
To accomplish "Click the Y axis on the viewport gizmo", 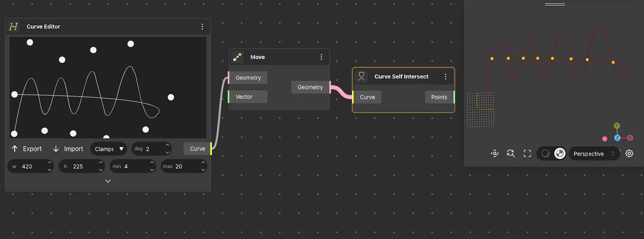I will pos(617,126).
